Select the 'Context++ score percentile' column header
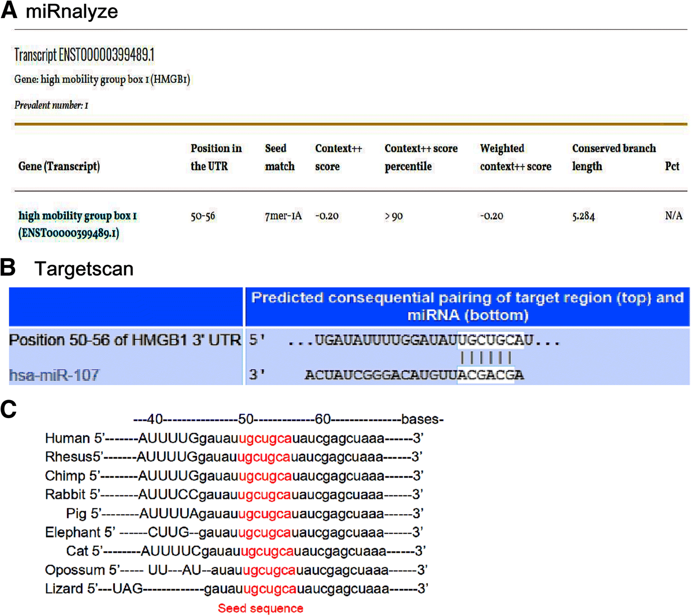691x616 pixels. (x=421, y=157)
